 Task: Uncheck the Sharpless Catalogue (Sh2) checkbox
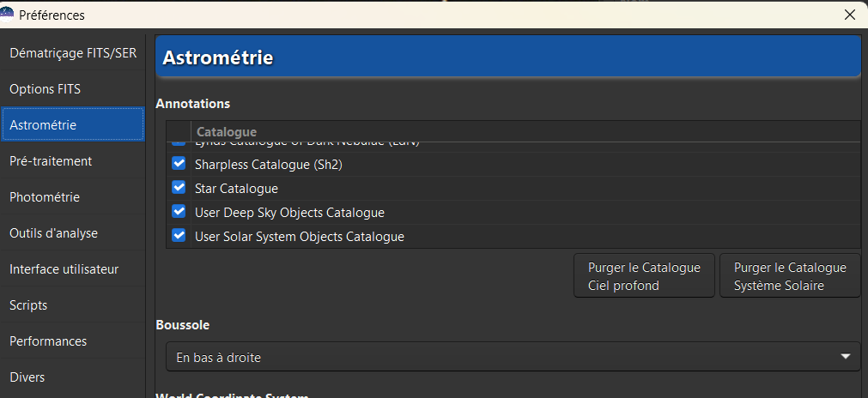click(x=179, y=164)
